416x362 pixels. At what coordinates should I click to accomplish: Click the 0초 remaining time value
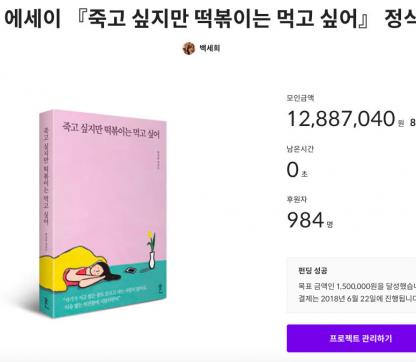[297, 170]
